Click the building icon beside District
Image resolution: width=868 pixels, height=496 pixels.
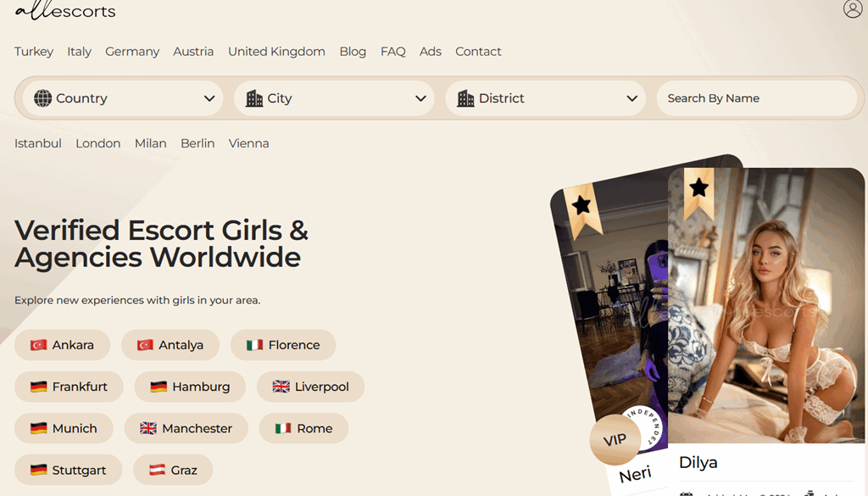[465, 98]
